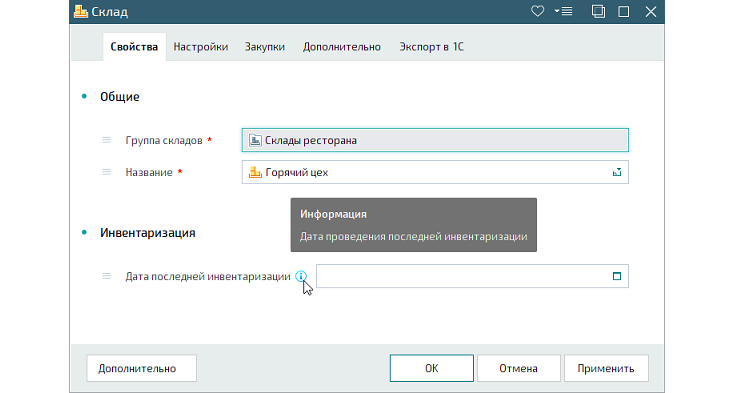Screen dimensions: 739x393
Task: Click the Горячий цех warehouse icon
Action: click(x=255, y=172)
